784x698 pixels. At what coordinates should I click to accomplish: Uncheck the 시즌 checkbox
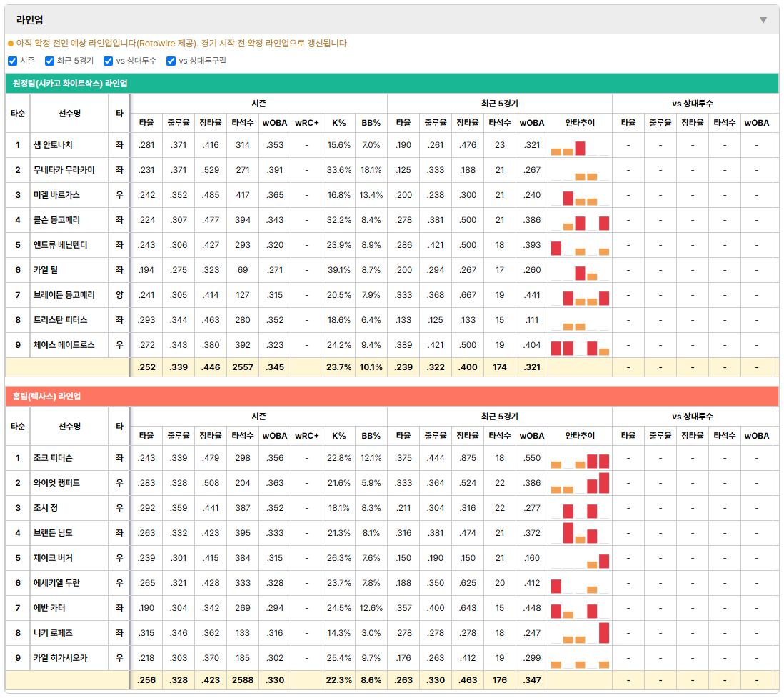point(13,61)
